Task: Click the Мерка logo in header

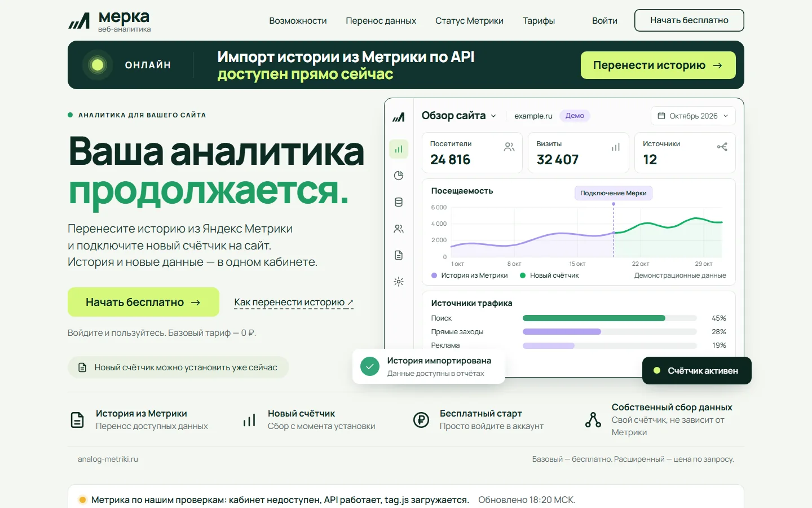Action: click(x=109, y=21)
